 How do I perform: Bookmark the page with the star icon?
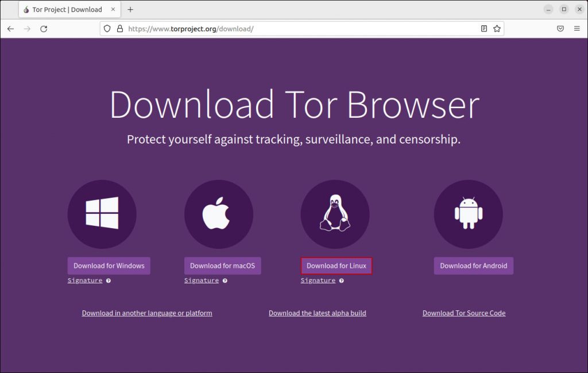pyautogui.click(x=497, y=28)
